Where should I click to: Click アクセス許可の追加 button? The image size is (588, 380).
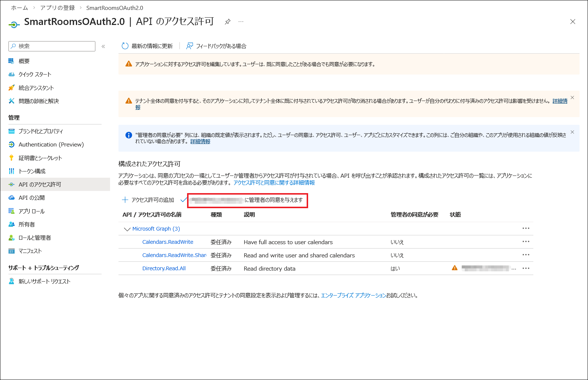[x=148, y=200]
